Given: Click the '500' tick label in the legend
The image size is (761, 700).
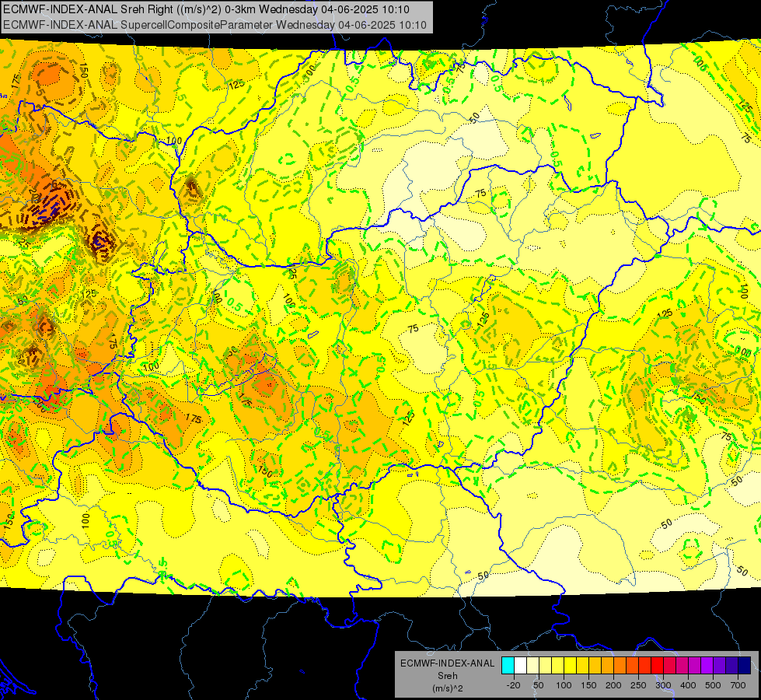Looking at the screenshot, I should (713, 685).
